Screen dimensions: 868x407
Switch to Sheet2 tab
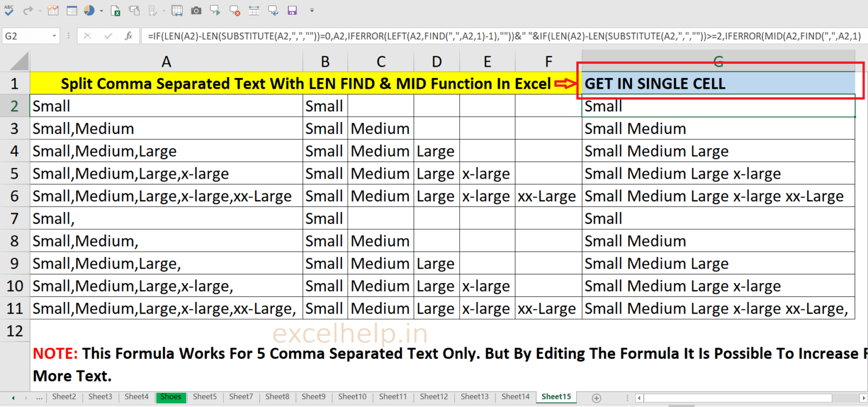64,397
